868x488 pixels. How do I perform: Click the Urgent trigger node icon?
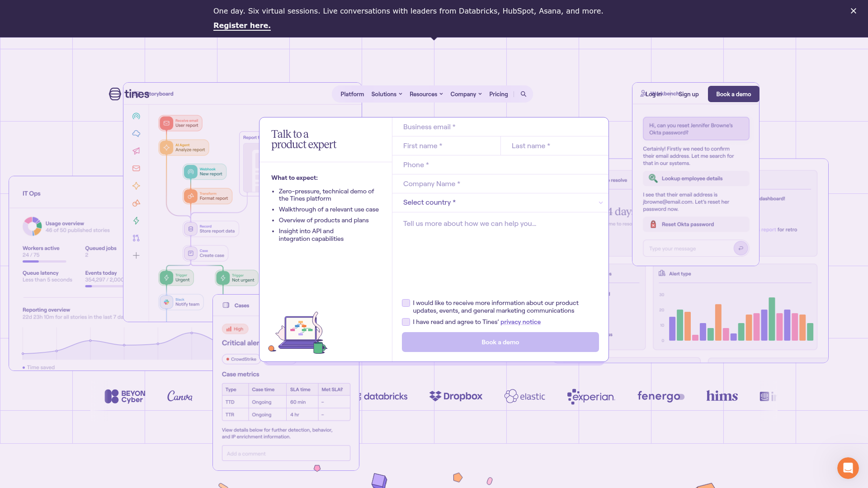166,277
